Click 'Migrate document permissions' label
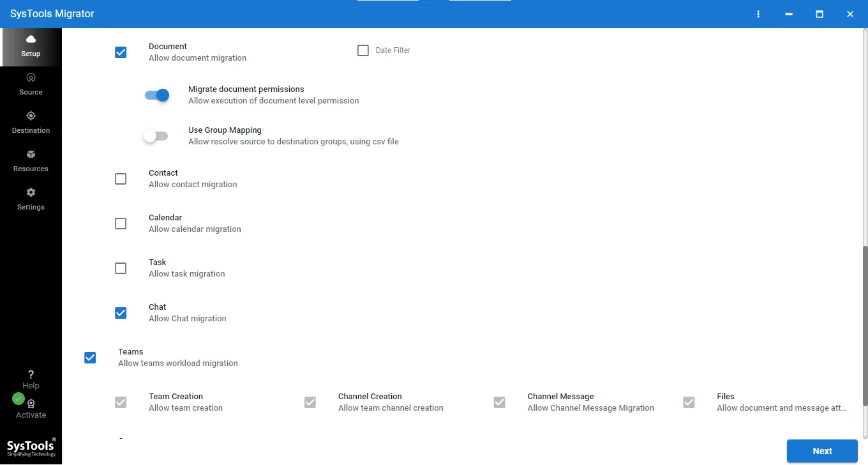This screenshot has width=868, height=465. (246, 89)
